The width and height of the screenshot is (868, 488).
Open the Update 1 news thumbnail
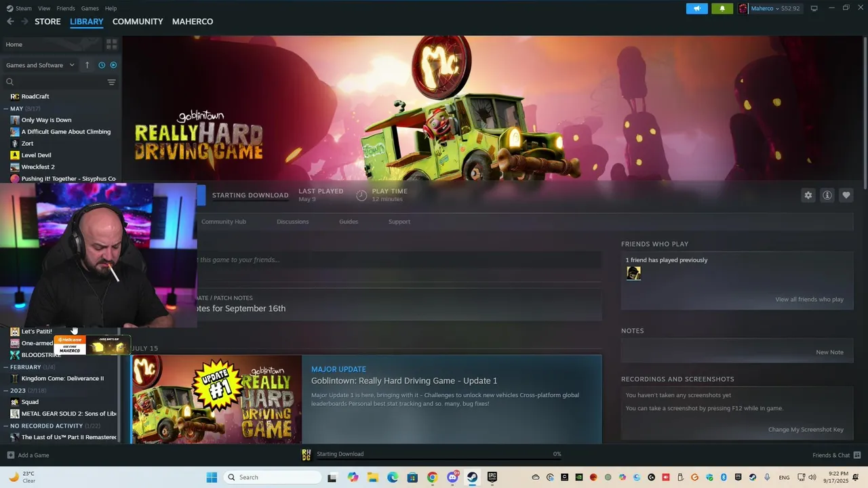[x=216, y=399]
